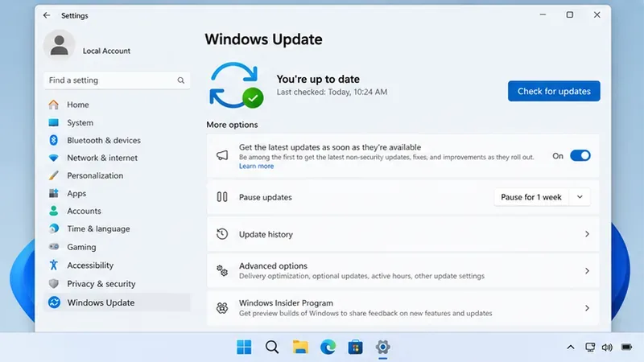
Task: Click the 'More options' heading
Action: [x=232, y=125]
